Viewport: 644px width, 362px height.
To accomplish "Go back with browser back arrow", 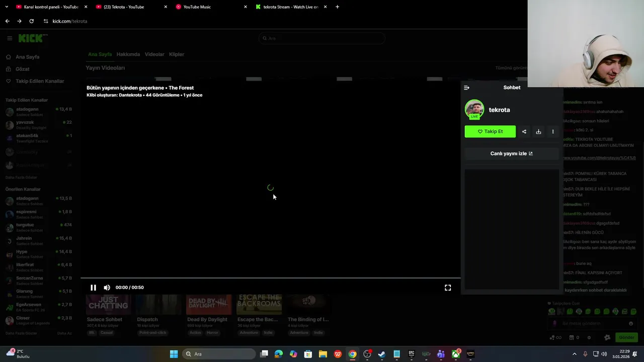I will point(7,21).
